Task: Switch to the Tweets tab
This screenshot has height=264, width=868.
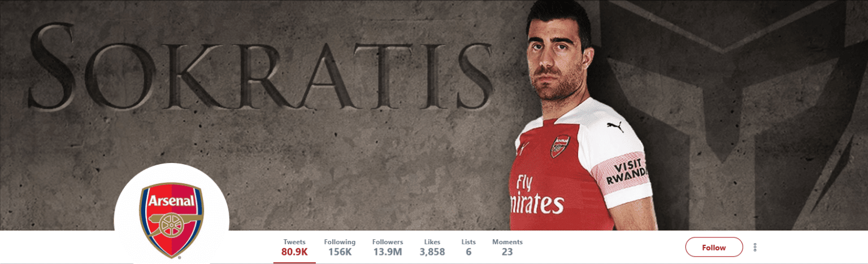Action: point(294,247)
